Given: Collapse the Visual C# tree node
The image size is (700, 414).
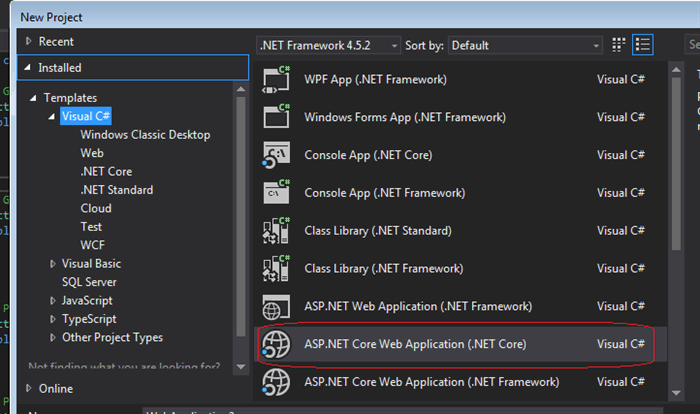Looking at the screenshot, I should pos(52,116).
